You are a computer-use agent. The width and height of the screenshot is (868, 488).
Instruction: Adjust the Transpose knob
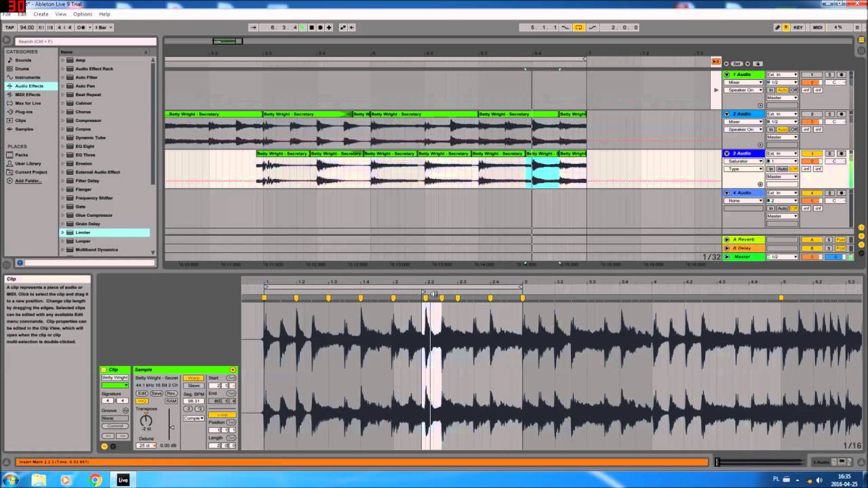tap(146, 421)
